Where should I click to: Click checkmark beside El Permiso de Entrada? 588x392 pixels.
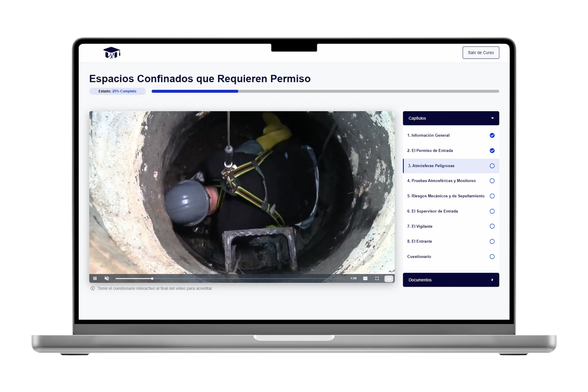[492, 151]
